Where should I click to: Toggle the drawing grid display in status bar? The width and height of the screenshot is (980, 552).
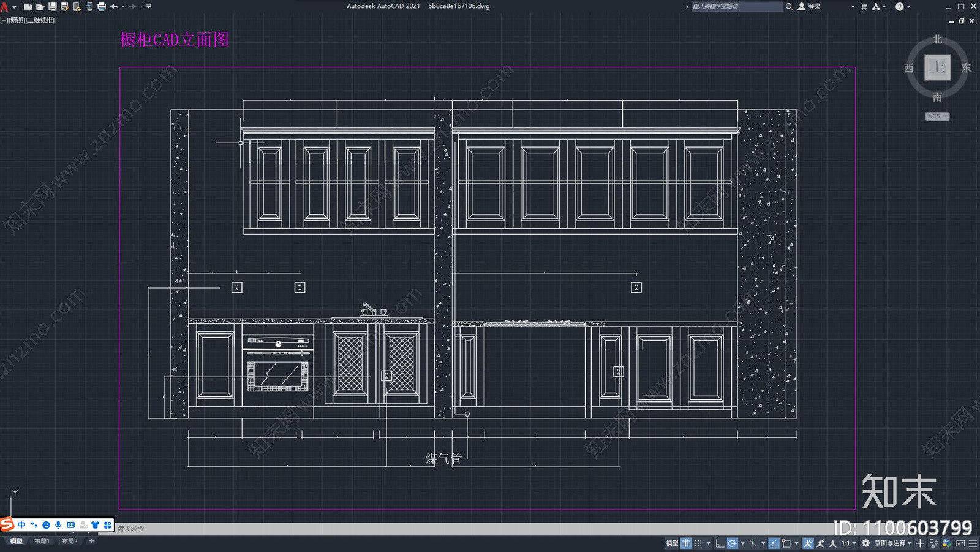point(686,543)
